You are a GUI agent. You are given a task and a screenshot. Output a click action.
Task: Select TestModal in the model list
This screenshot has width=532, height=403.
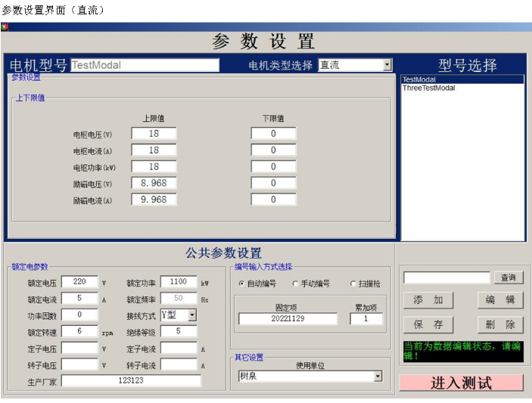click(419, 79)
